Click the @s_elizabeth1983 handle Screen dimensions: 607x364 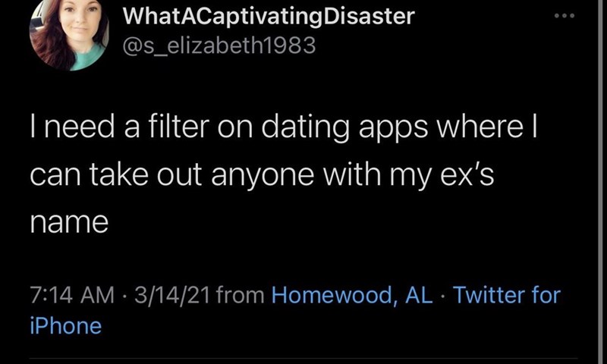219,45
